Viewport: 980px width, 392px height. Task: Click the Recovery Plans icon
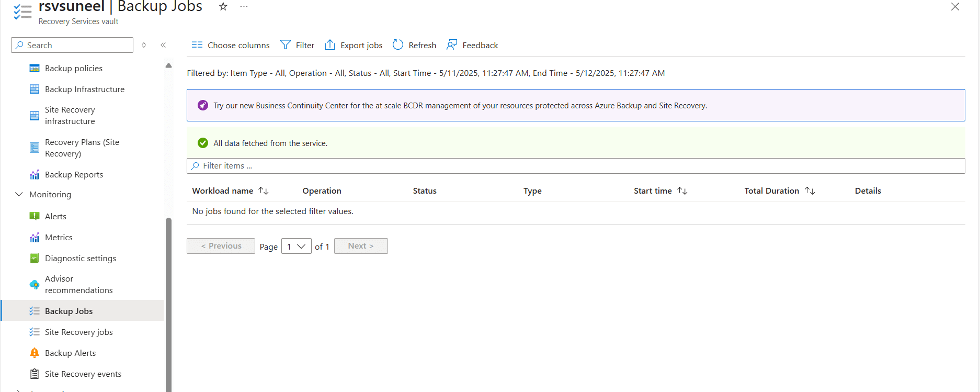point(35,148)
